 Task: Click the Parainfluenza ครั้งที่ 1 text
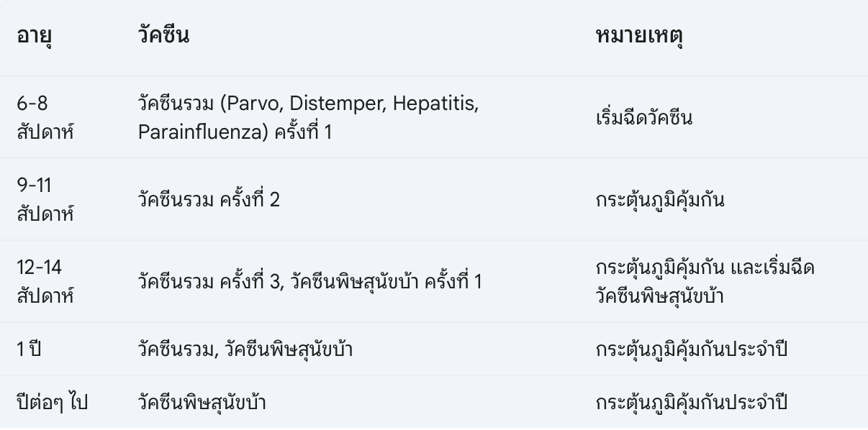(235, 132)
